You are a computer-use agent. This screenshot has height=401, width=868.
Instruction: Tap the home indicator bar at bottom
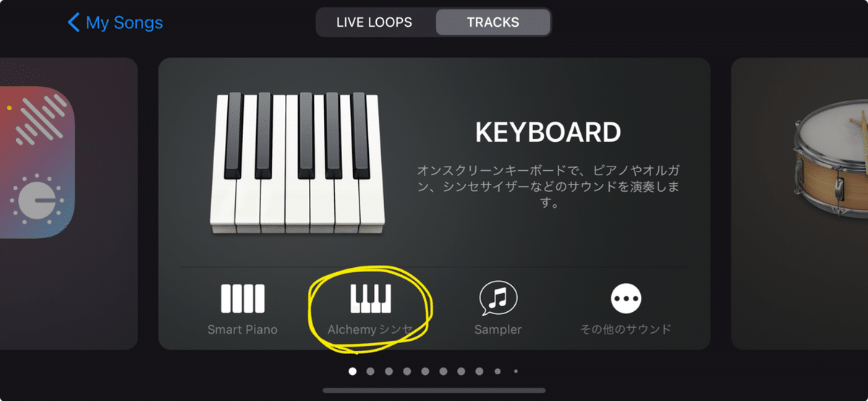tap(434, 391)
